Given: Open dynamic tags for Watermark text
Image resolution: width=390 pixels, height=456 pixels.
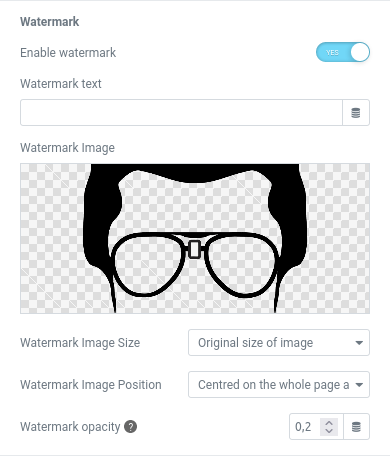Looking at the screenshot, I should click(x=356, y=113).
